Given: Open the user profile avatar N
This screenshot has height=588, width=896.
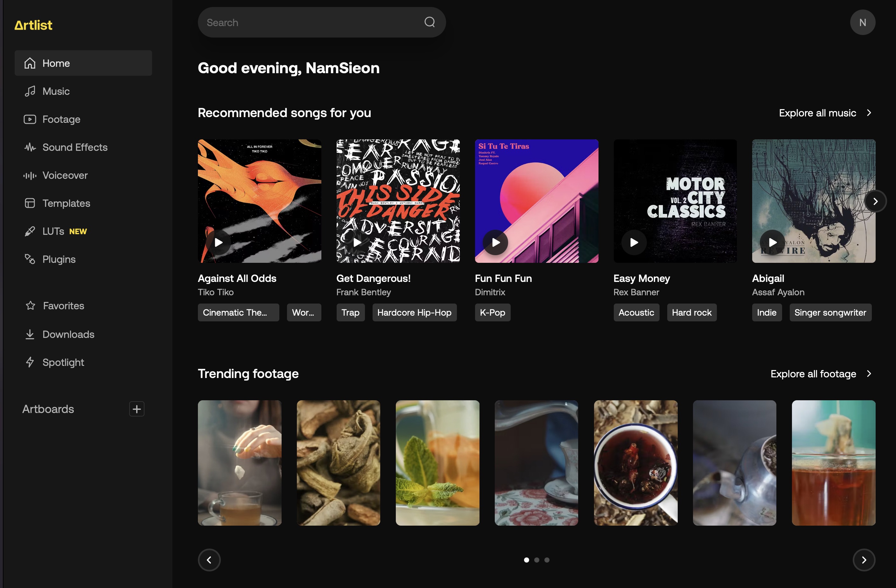Looking at the screenshot, I should point(862,22).
